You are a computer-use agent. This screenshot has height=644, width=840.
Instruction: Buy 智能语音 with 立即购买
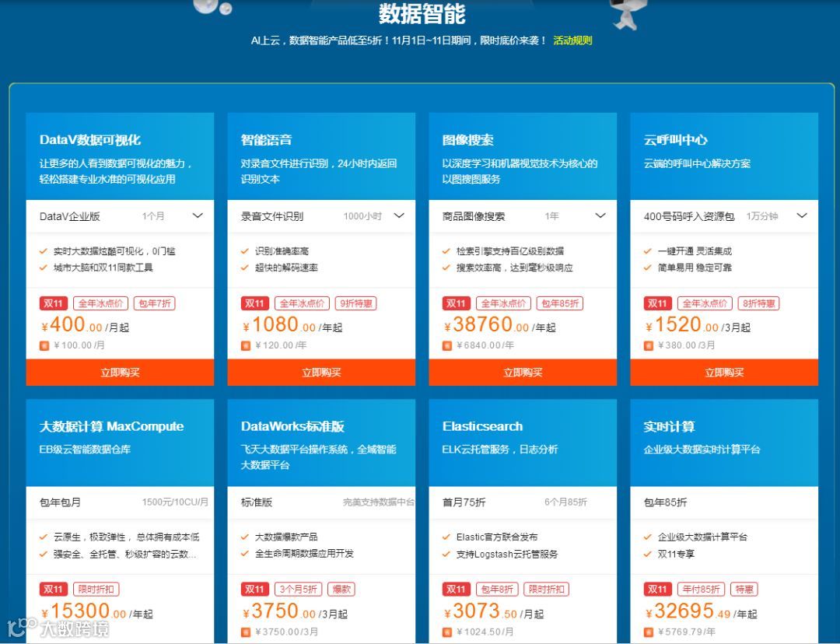[321, 373]
